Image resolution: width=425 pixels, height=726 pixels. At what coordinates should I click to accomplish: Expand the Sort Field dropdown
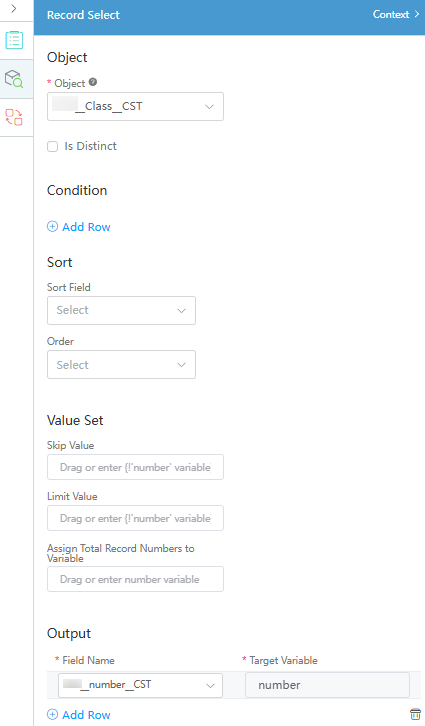[121, 310]
